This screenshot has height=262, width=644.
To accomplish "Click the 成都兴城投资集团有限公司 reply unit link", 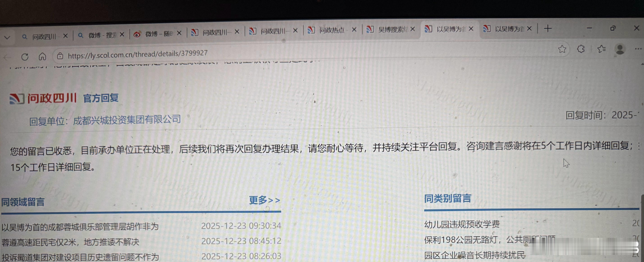I will [x=127, y=120].
